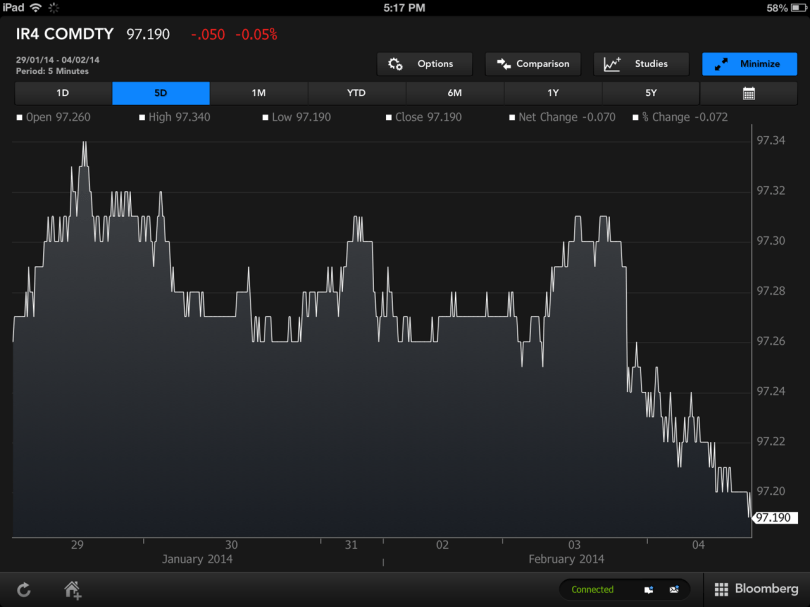Open chart Options with the gear button
The image size is (810, 607).
coord(424,64)
